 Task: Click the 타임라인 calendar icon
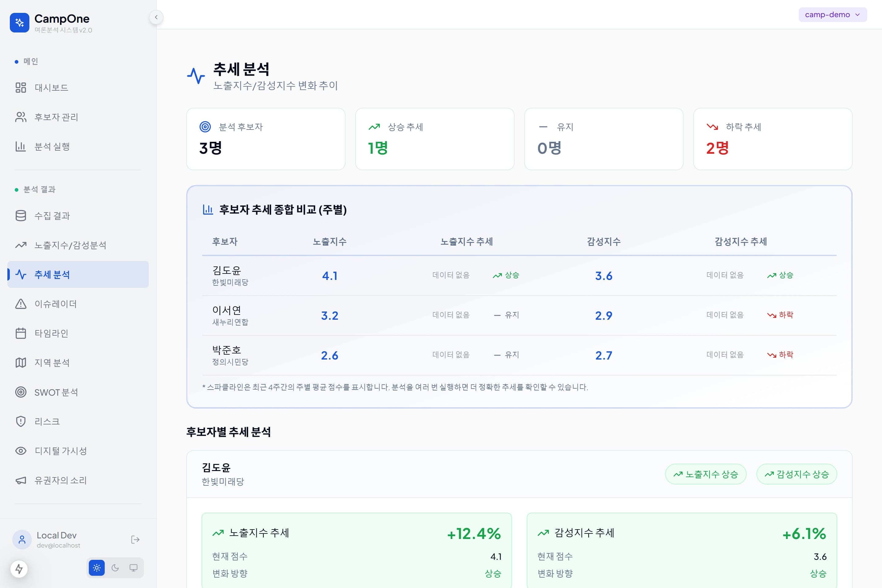21,333
